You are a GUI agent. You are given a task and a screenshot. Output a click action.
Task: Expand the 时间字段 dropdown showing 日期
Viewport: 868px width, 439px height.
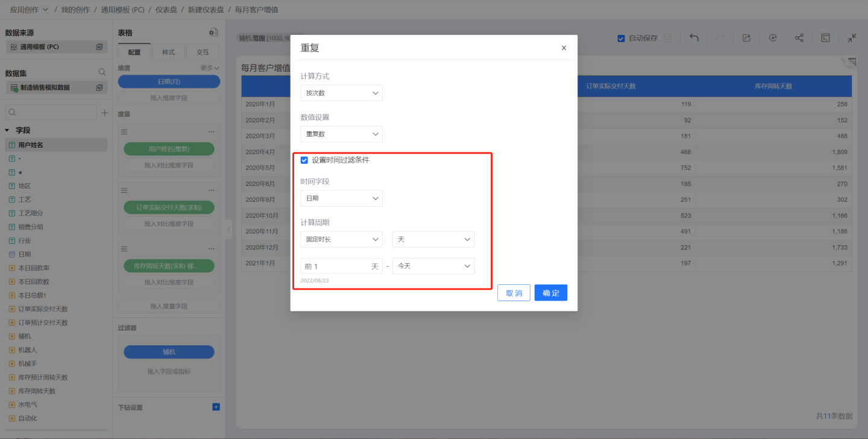click(x=341, y=199)
